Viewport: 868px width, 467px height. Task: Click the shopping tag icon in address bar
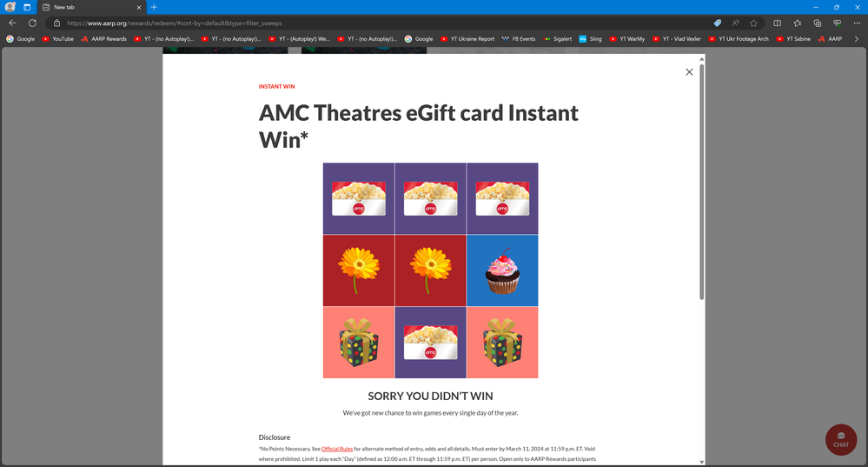(718, 23)
